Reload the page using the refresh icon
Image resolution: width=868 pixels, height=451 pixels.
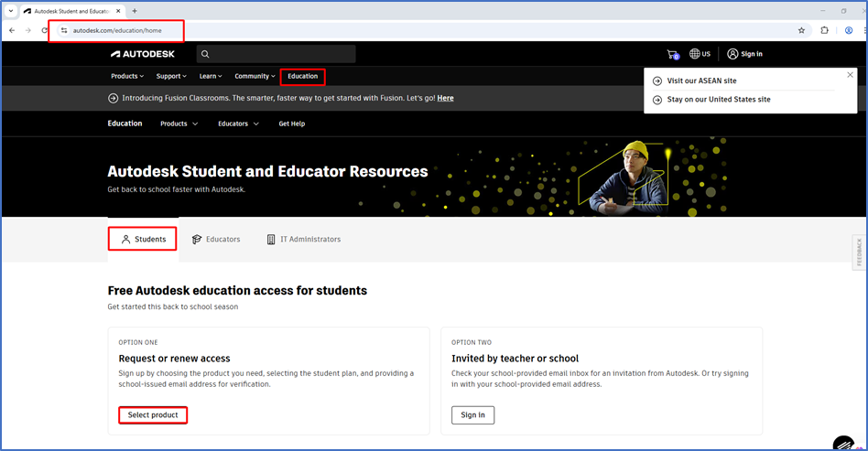45,30
